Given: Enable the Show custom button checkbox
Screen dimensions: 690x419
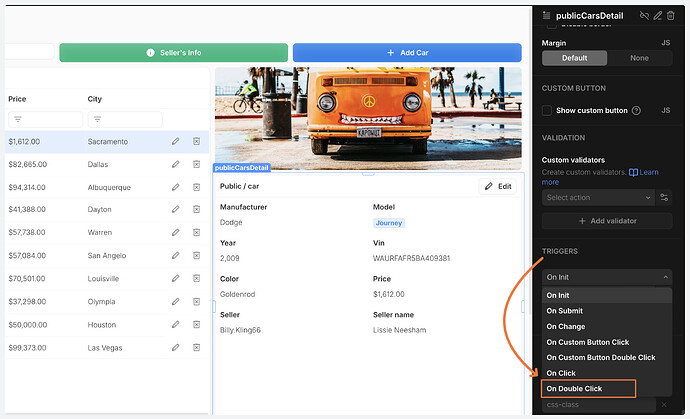Looking at the screenshot, I should point(547,110).
